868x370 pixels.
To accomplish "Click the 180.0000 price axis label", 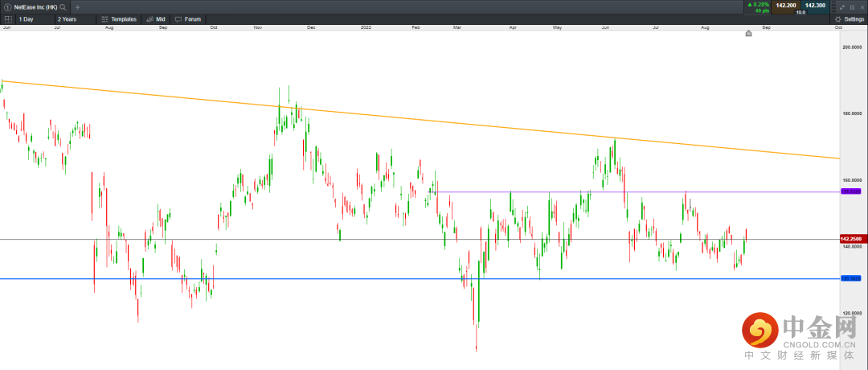I will pyautogui.click(x=851, y=114).
